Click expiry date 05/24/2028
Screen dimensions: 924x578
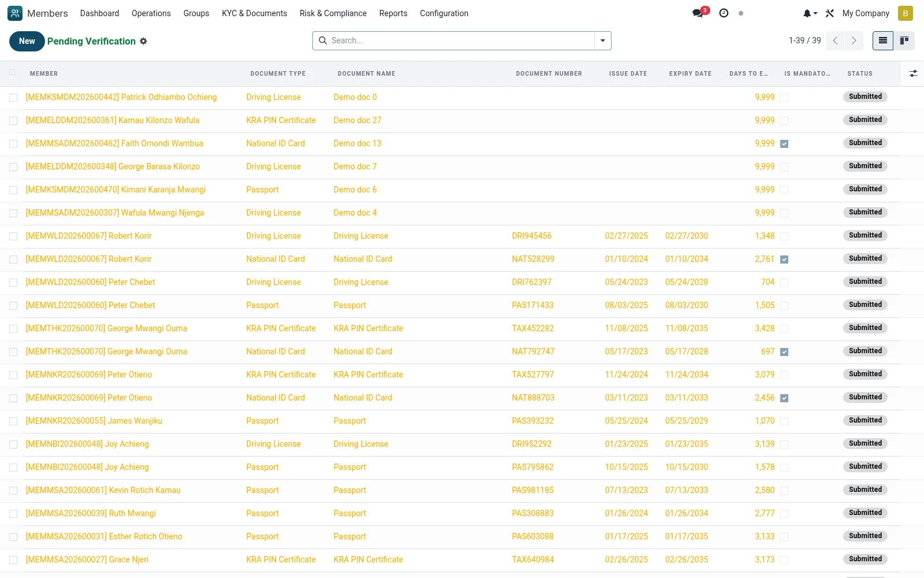pos(687,282)
